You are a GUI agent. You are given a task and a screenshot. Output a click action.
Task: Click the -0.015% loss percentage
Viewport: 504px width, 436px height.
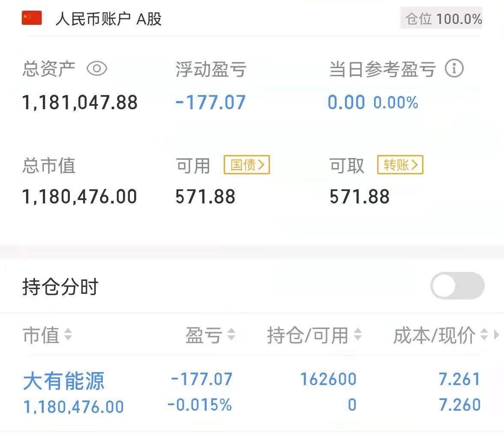(200, 405)
